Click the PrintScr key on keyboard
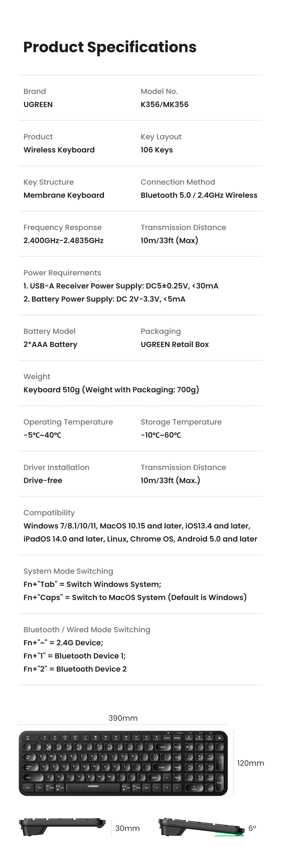Screen dimensions: 281x868 point(189,738)
